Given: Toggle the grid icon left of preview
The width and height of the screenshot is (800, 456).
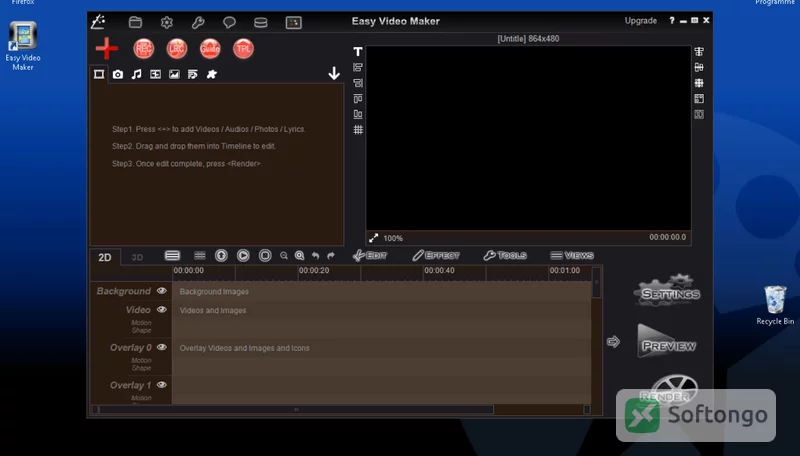Looking at the screenshot, I should click(x=358, y=130).
